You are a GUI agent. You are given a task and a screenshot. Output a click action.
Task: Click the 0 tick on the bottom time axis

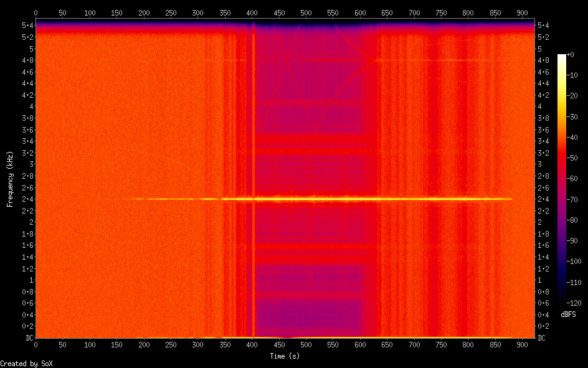(36, 344)
